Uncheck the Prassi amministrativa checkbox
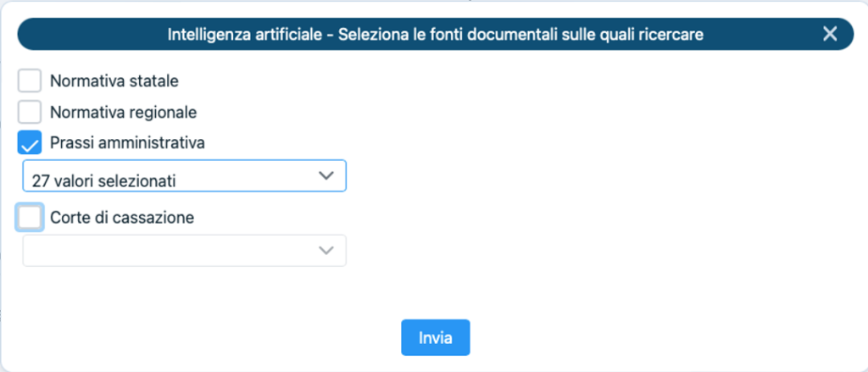This screenshot has width=868, height=372. [x=30, y=143]
